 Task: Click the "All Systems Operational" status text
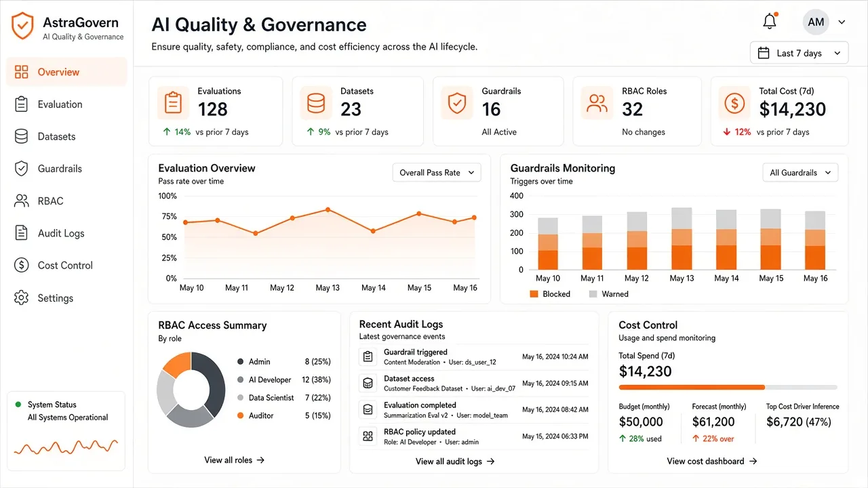tap(68, 418)
